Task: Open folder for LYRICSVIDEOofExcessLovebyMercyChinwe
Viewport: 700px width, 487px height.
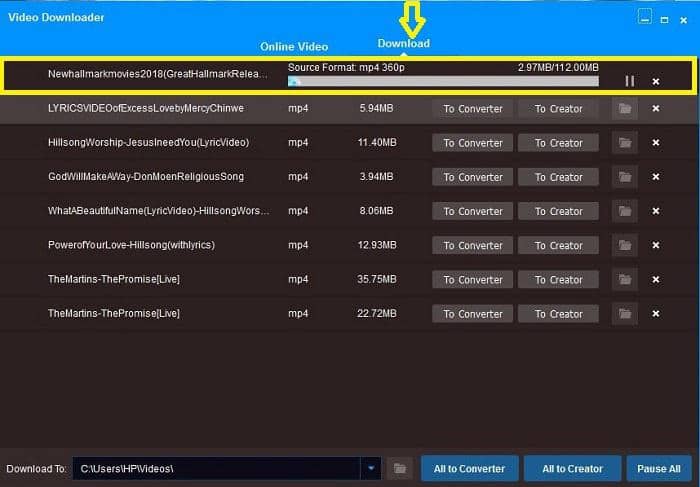Action: 625,108
